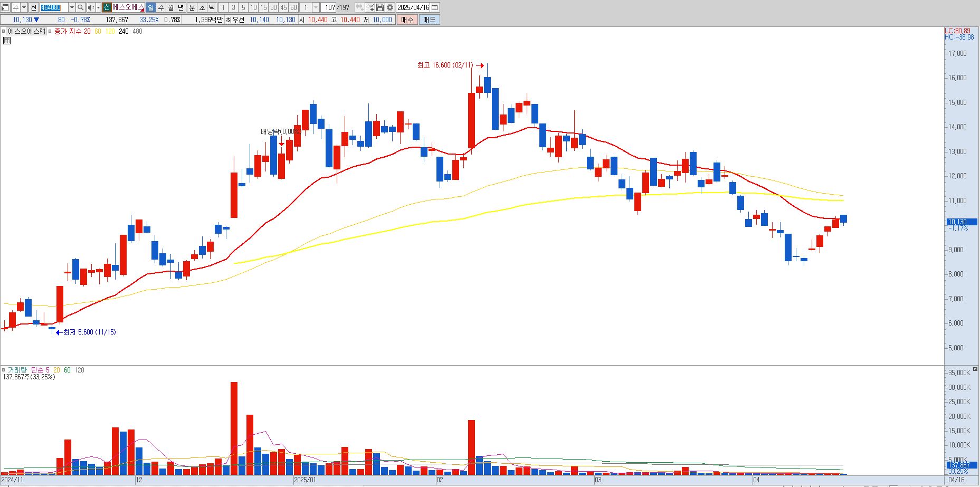Click the magnifier stock search icon
The width and height of the screenshot is (980, 487).
pyautogui.click(x=80, y=7)
